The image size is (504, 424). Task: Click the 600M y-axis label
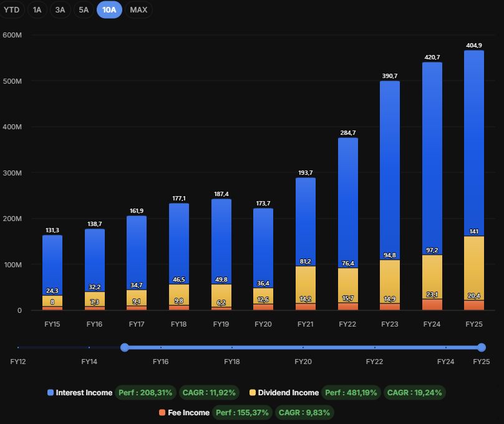12,35
